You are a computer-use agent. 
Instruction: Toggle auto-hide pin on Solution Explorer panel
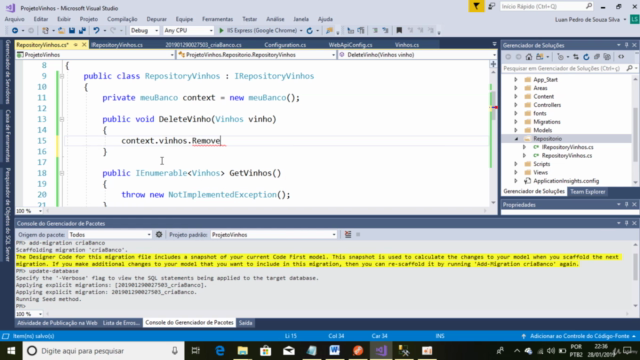tap(627, 45)
